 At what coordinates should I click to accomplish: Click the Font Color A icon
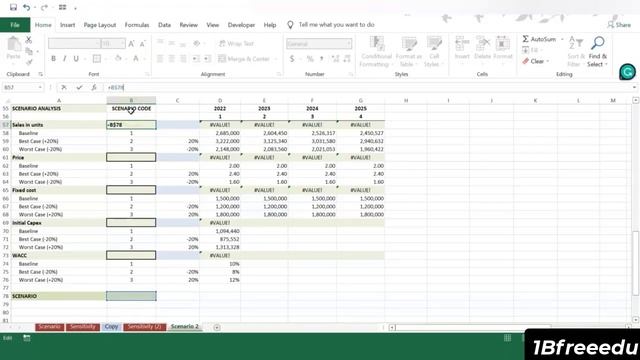pos(136,59)
